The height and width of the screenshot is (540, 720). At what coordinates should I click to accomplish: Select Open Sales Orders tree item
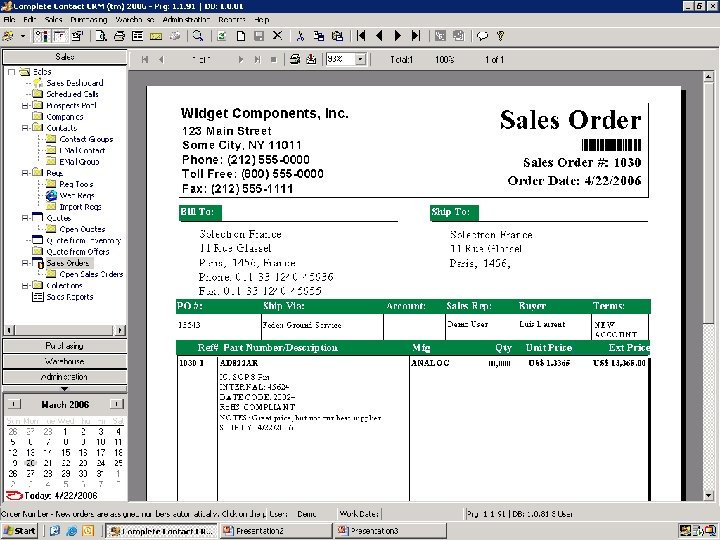coord(91,274)
